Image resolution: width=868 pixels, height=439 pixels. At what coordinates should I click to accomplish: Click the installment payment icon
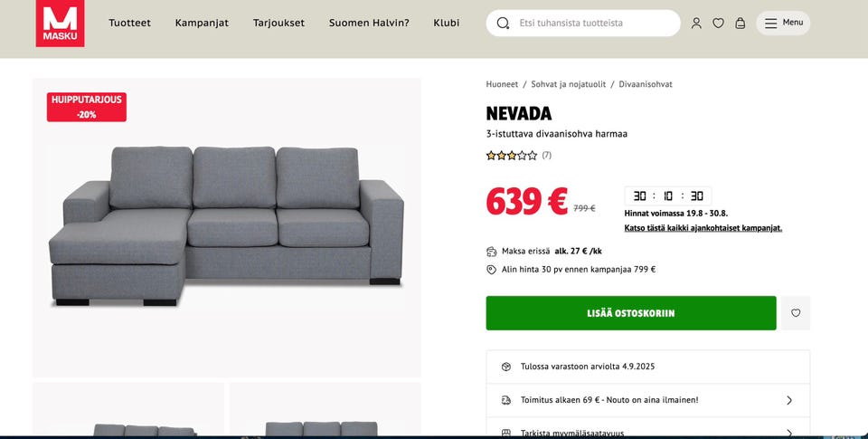click(x=492, y=251)
